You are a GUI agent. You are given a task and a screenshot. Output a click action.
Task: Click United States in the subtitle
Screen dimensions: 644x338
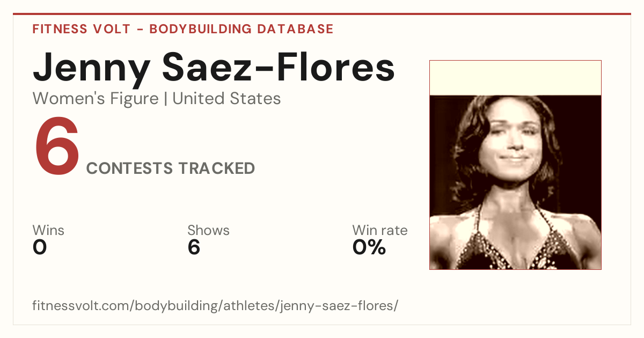click(227, 99)
